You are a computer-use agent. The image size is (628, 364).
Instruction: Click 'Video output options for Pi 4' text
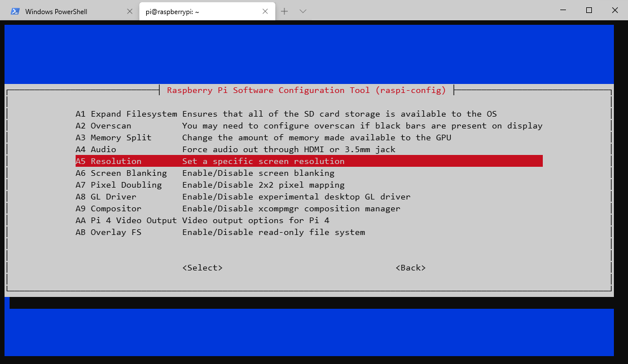[256, 220]
